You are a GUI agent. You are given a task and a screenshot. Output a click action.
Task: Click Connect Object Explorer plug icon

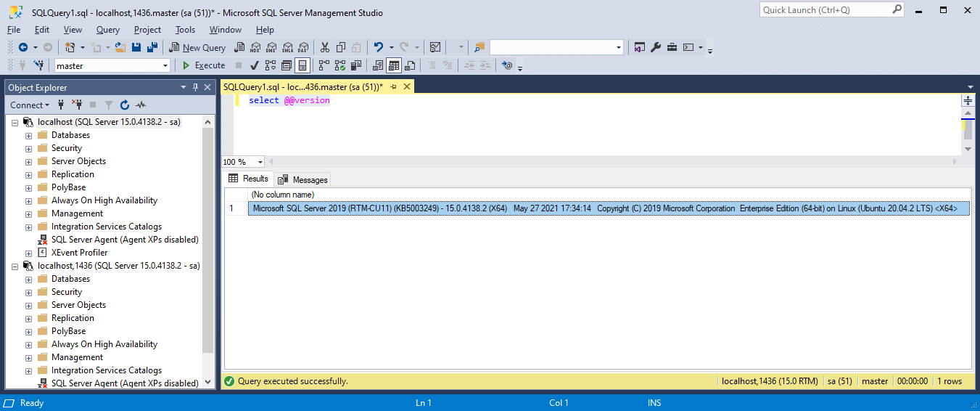click(x=61, y=105)
